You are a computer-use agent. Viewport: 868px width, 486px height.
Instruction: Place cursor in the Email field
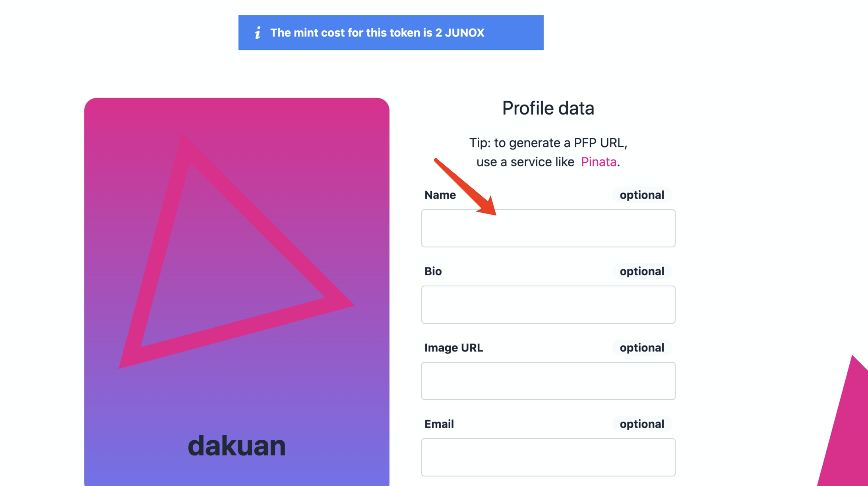pyautogui.click(x=548, y=457)
